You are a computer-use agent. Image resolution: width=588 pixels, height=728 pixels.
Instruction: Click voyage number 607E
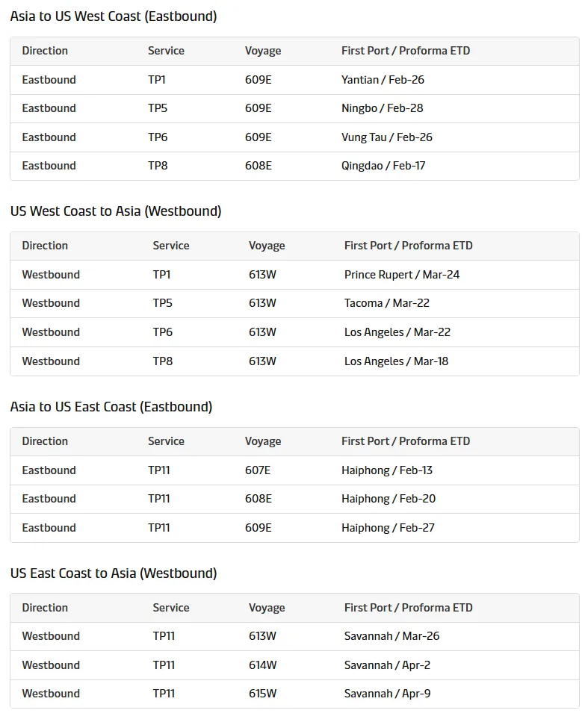258,470
